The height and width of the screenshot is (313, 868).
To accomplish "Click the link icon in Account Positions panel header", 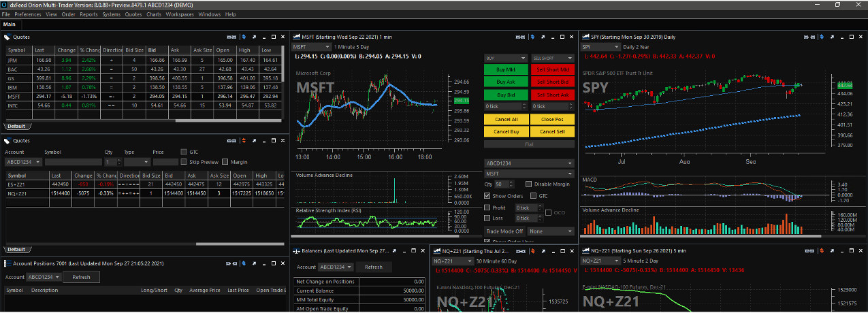I will pos(231,263).
